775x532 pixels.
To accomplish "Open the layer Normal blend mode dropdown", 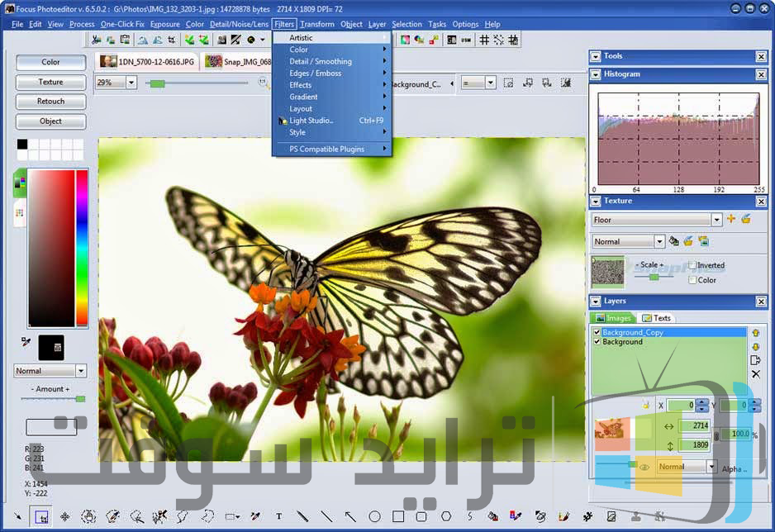I will tap(711, 466).
